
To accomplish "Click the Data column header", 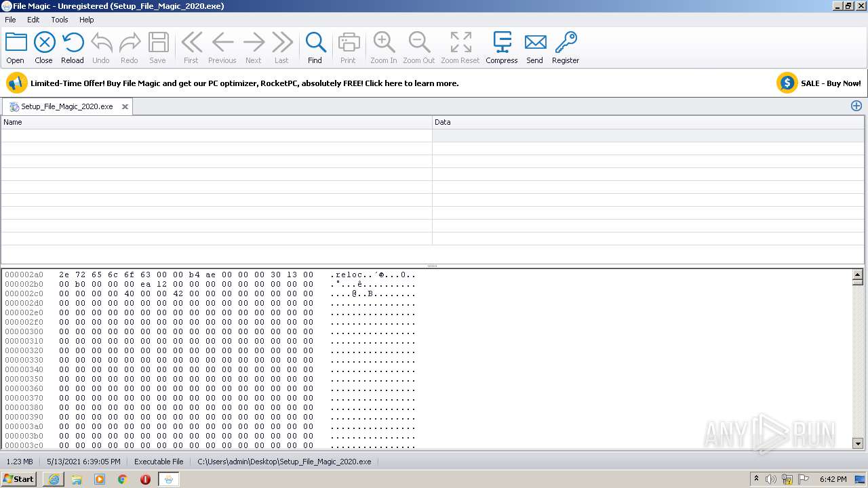I will pyautogui.click(x=648, y=122).
